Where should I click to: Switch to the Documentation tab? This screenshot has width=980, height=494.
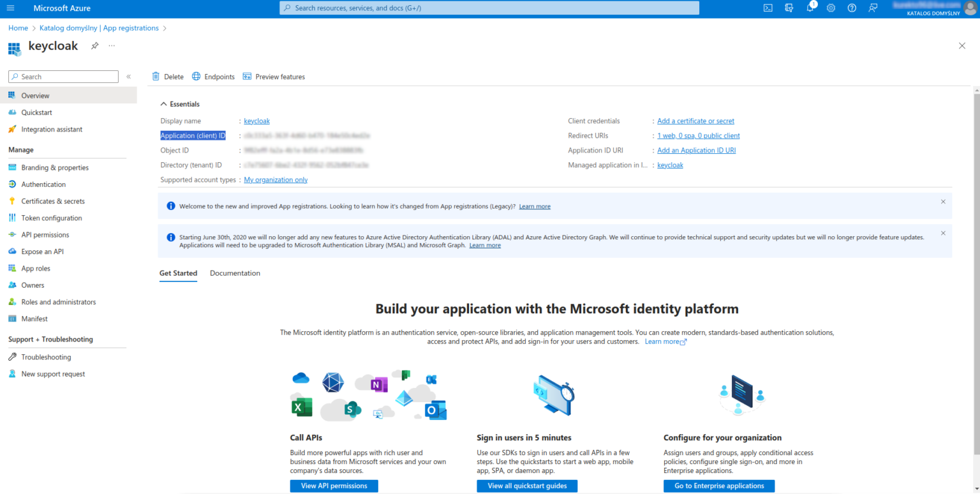click(x=235, y=273)
